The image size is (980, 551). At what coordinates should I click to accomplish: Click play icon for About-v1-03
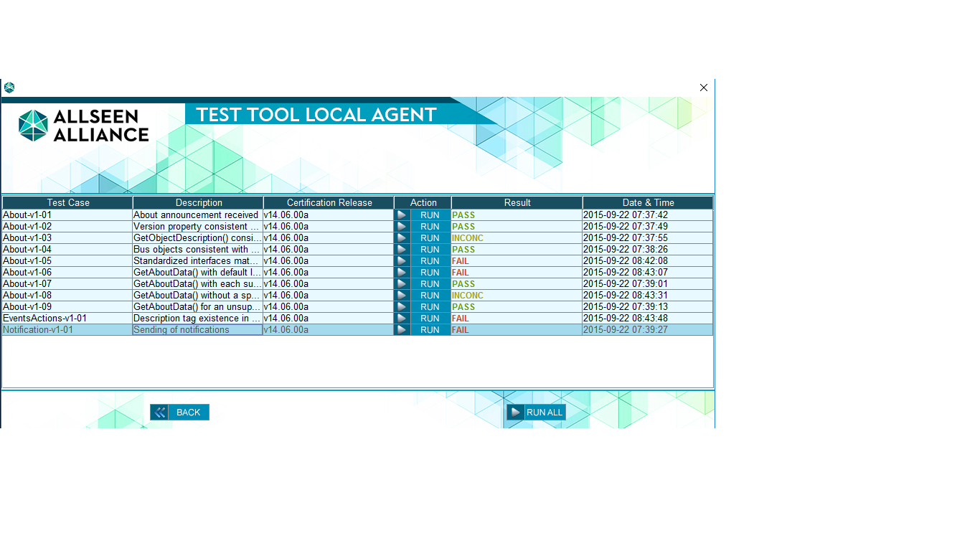click(402, 237)
